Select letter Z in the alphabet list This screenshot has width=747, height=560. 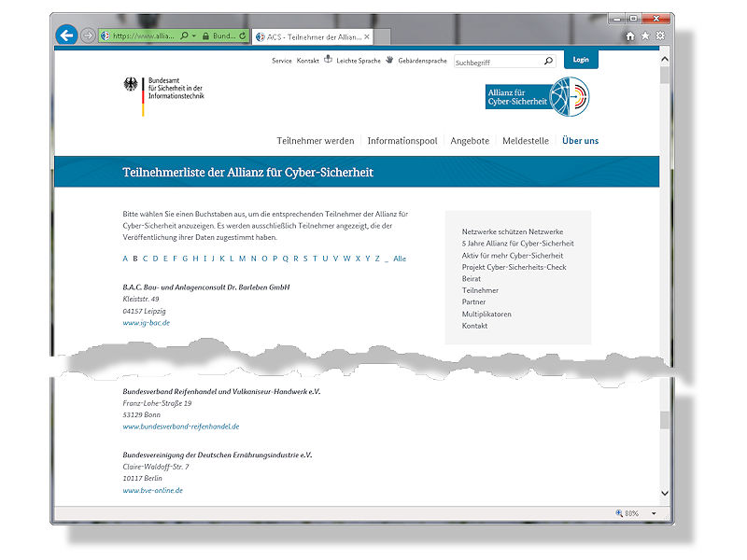pos(377,259)
